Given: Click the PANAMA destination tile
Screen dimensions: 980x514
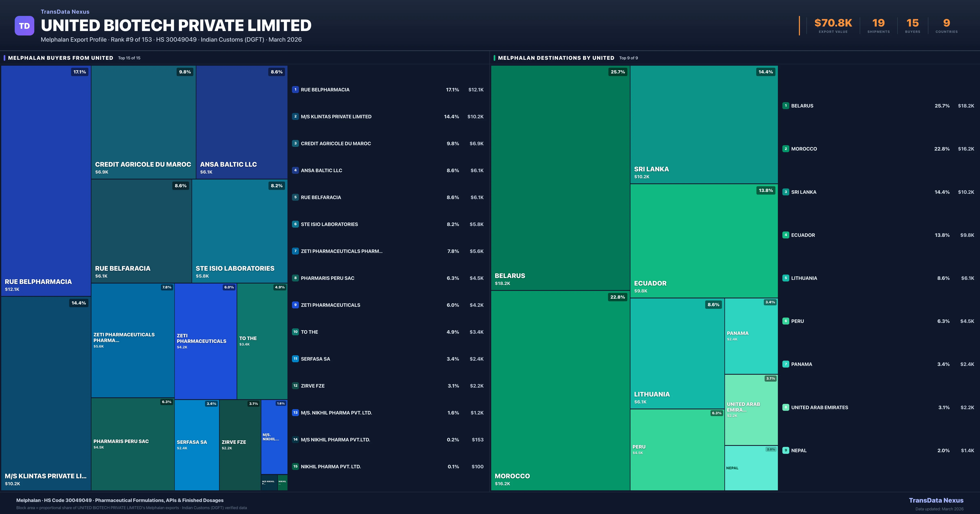Looking at the screenshot, I should coord(751,336).
